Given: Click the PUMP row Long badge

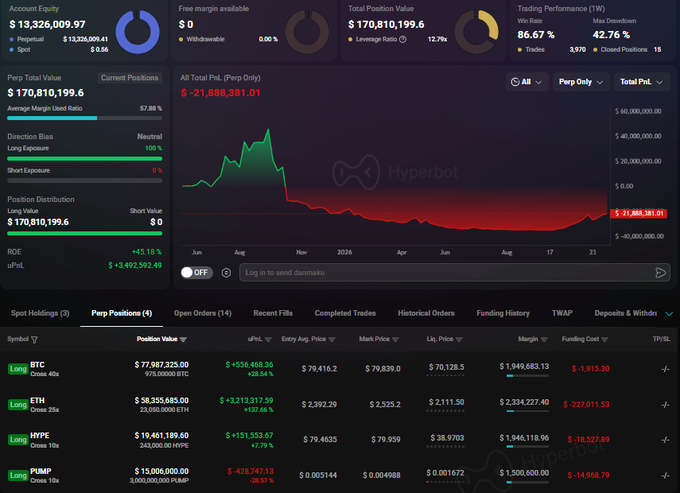Looking at the screenshot, I should tap(18, 475).
